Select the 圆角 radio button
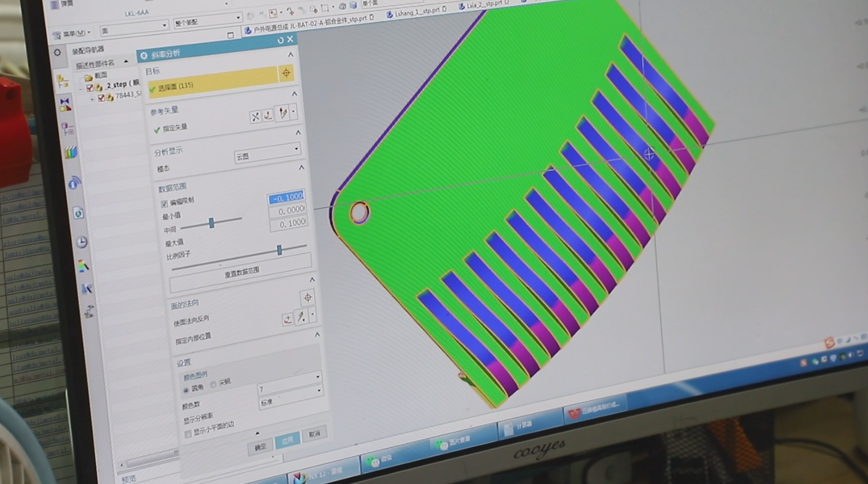Screen dimensions: 868x484 [185, 391]
